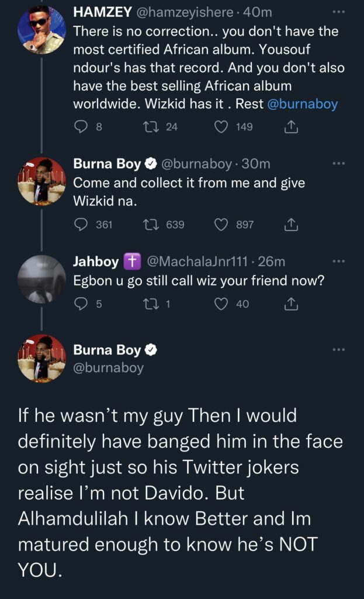Open more options on Burna Boy's main tweet

[339, 349]
